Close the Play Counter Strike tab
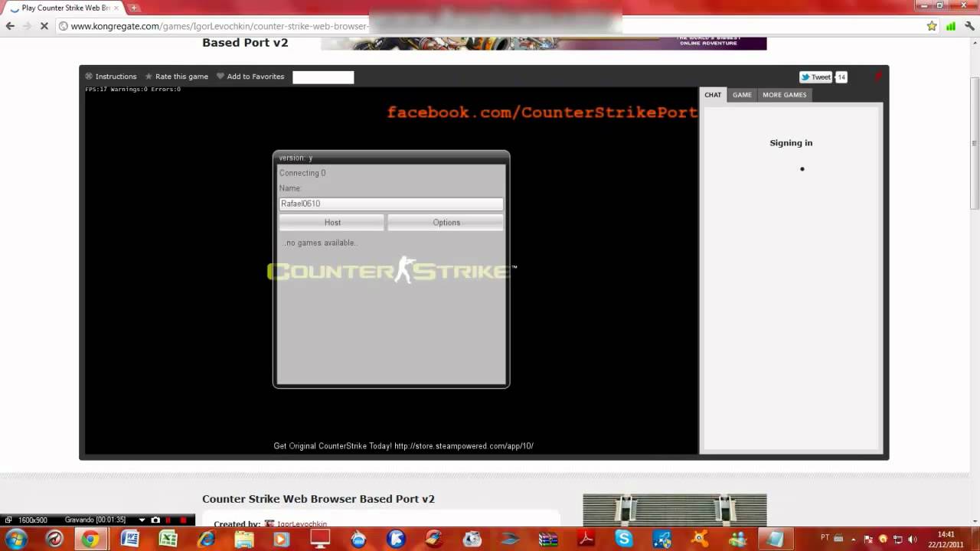Screen dimensions: 980x551 pos(116,8)
